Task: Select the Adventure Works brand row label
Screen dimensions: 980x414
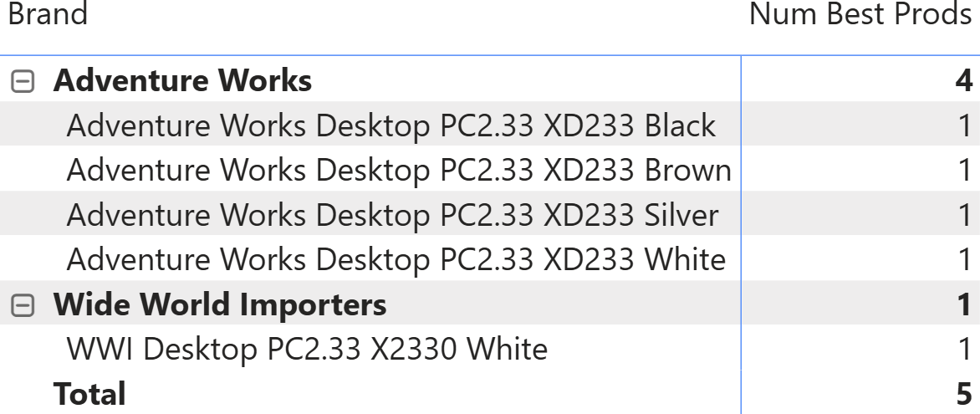Action: [182, 81]
